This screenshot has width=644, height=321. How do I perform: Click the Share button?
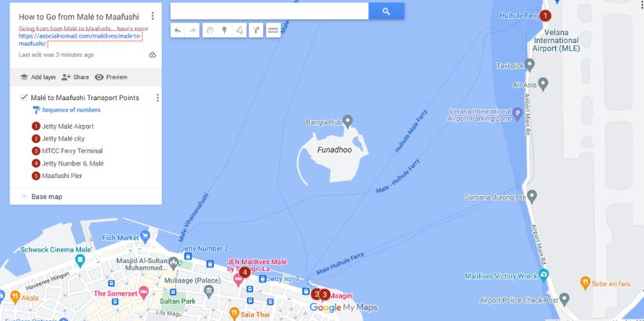[75, 77]
